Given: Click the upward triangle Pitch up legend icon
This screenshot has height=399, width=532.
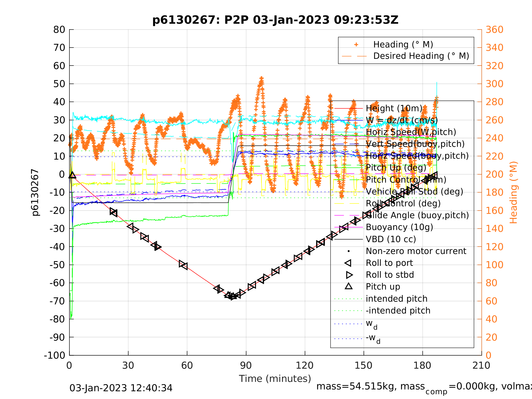Looking at the screenshot, I should [349, 286].
